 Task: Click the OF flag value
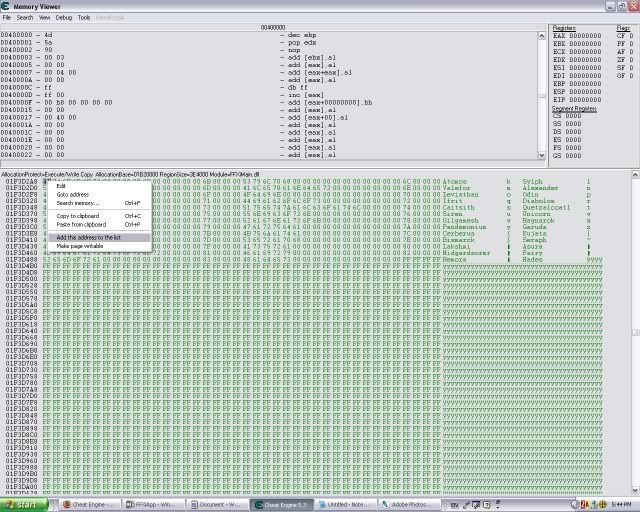631,76
